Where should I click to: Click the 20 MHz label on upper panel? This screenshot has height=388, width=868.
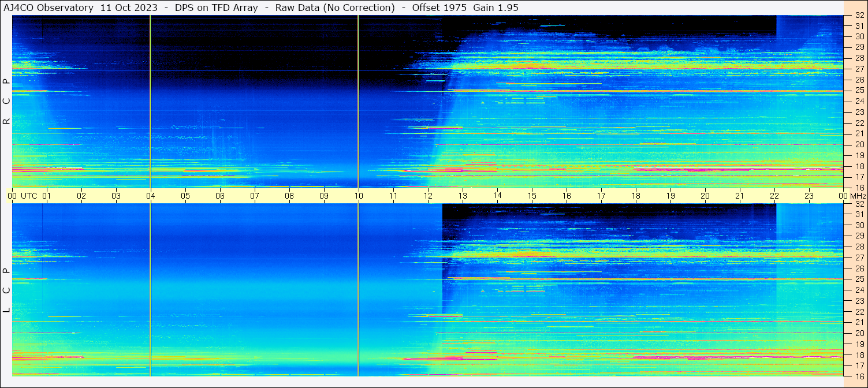click(x=859, y=144)
